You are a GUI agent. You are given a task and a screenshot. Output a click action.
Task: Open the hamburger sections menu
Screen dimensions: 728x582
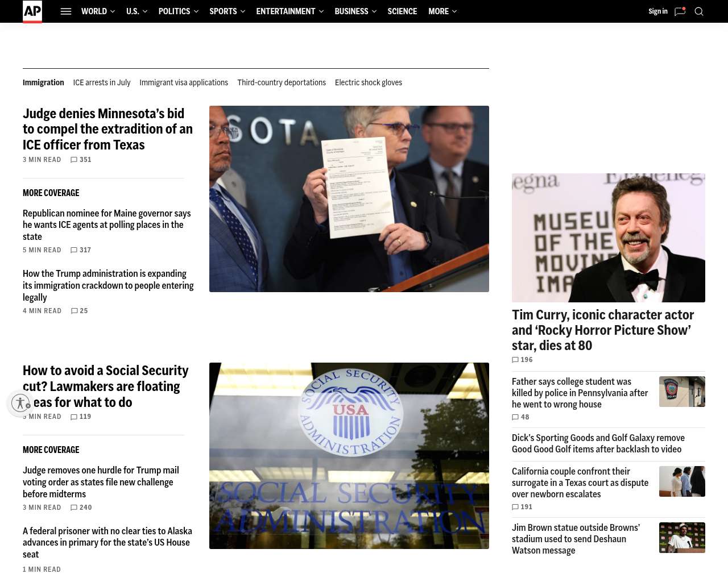66,11
